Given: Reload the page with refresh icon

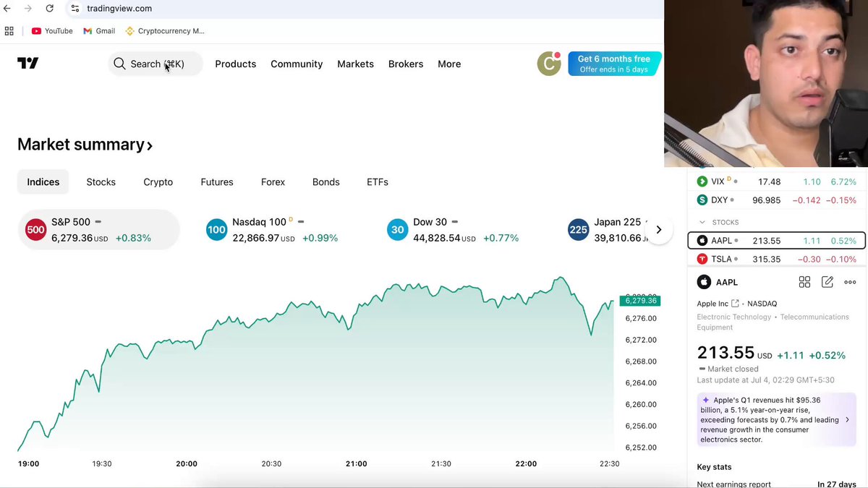Looking at the screenshot, I should click(49, 9).
